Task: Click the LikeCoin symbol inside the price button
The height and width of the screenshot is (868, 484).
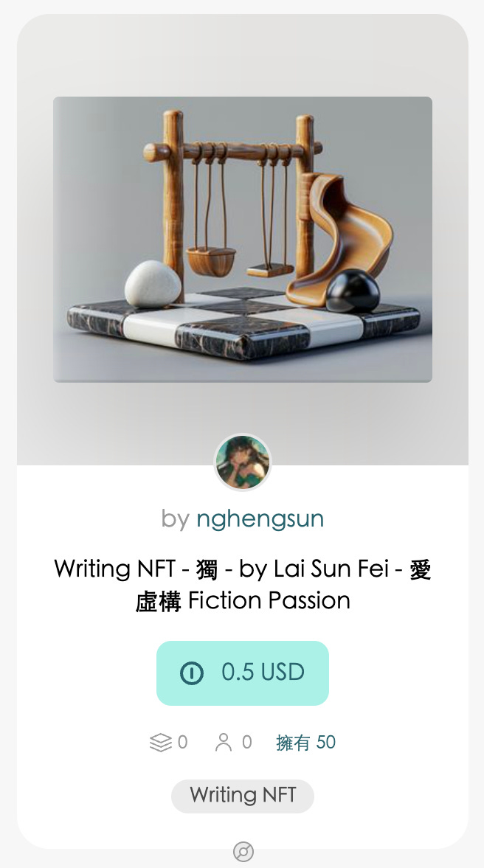Action: click(x=192, y=673)
